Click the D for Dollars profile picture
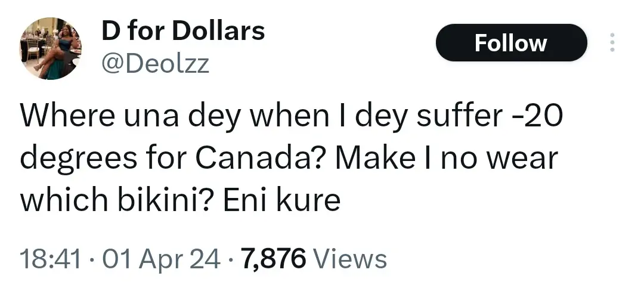Image resolution: width=644 pixels, height=285 pixels. point(50,49)
